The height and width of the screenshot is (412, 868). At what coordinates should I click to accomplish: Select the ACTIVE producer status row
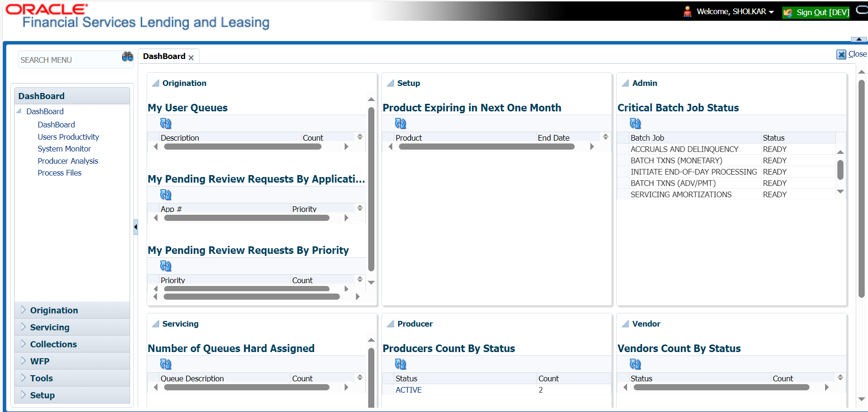(496, 390)
